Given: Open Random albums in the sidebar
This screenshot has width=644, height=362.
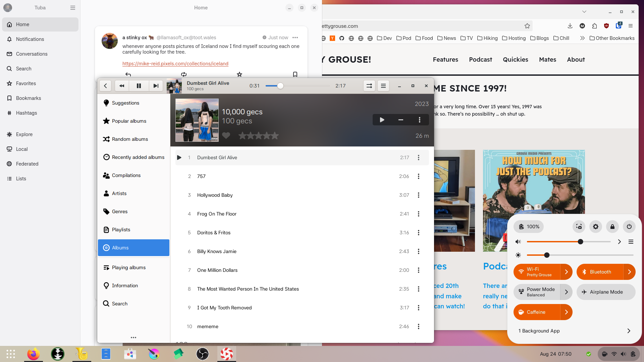Looking at the screenshot, I should [133, 139].
